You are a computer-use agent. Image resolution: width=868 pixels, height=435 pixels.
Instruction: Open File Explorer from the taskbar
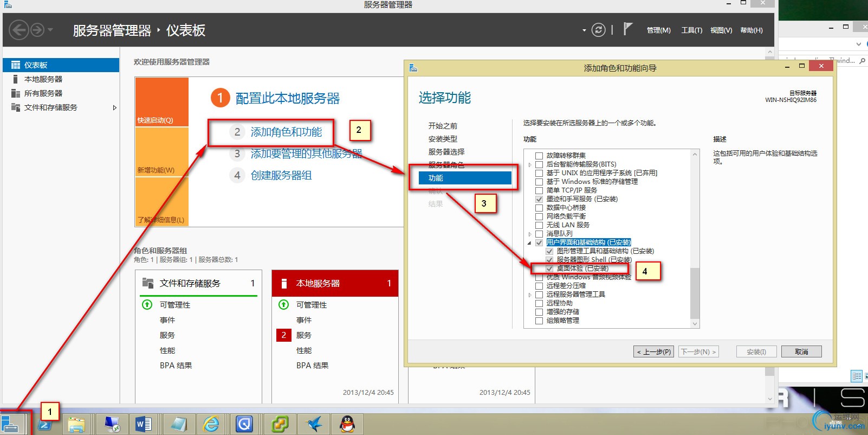pos(76,424)
